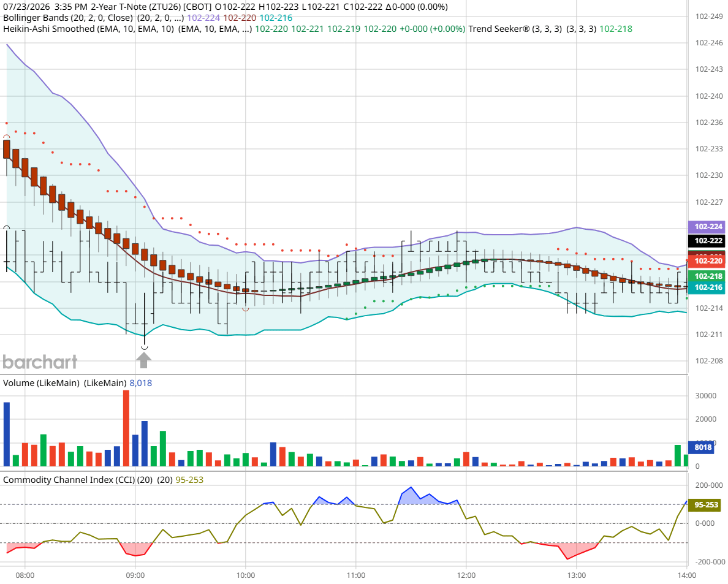Viewport: 728px width, 584px height.
Task: Click the tallest red volume bar
Action: tap(126, 428)
